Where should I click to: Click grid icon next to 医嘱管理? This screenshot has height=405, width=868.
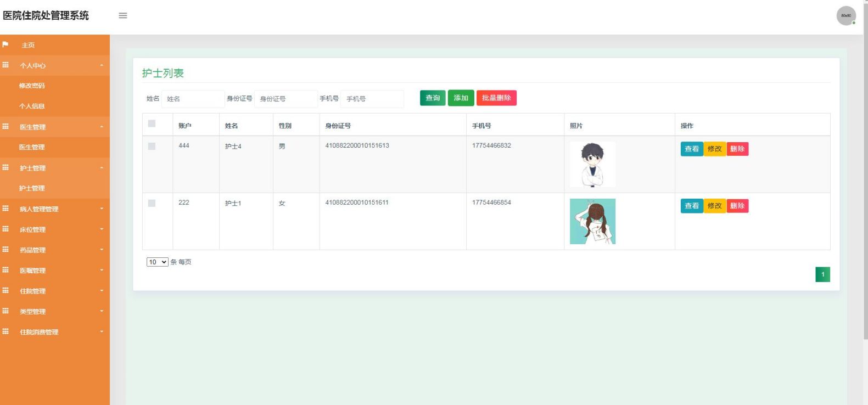[x=5, y=270]
